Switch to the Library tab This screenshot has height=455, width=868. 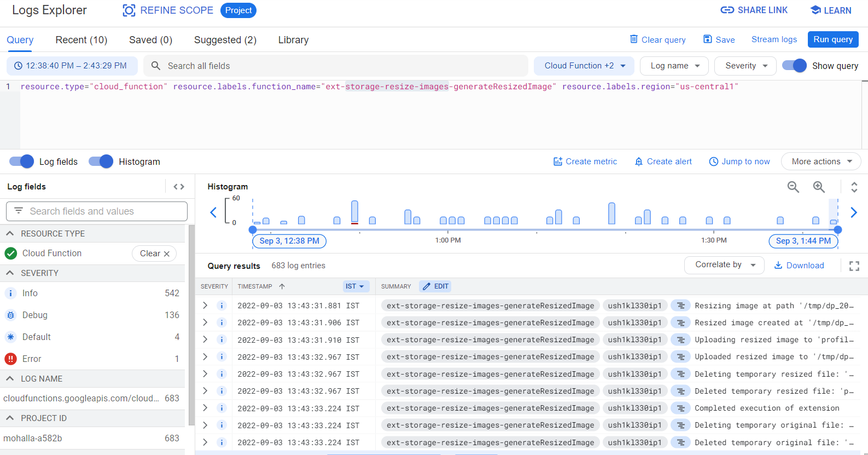(293, 40)
